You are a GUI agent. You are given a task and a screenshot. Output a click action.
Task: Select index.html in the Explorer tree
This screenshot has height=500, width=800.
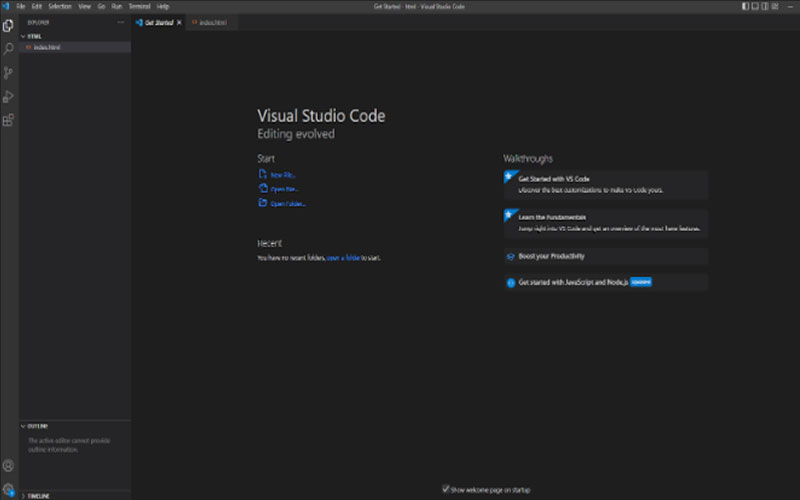(75, 47)
